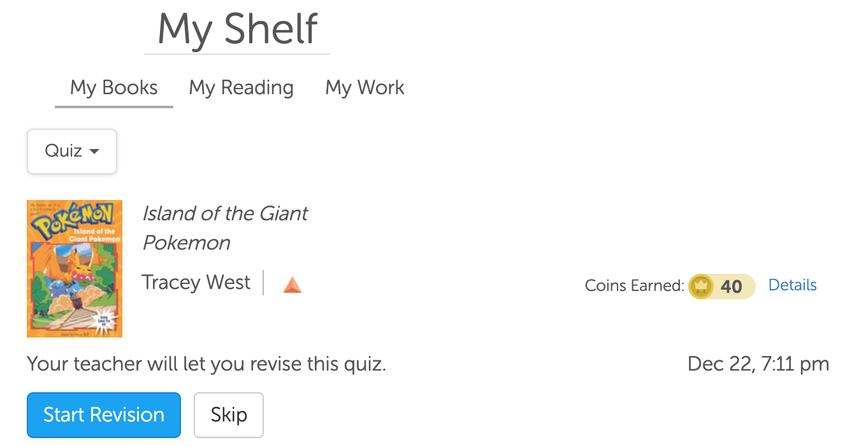Click the teacher revision message text

pyautogui.click(x=206, y=364)
